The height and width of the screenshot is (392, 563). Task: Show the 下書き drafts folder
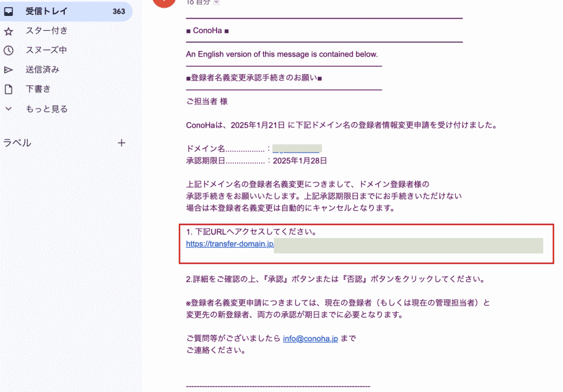click(38, 89)
